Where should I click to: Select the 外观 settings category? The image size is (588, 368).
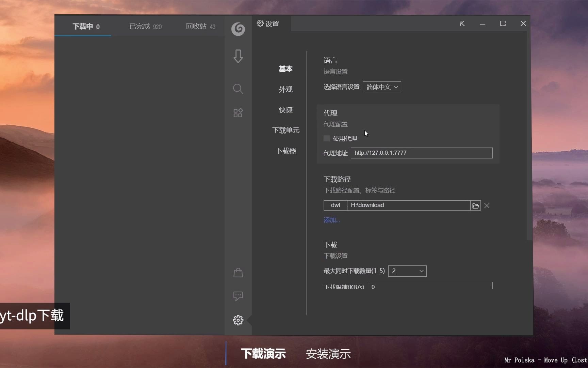(x=286, y=89)
